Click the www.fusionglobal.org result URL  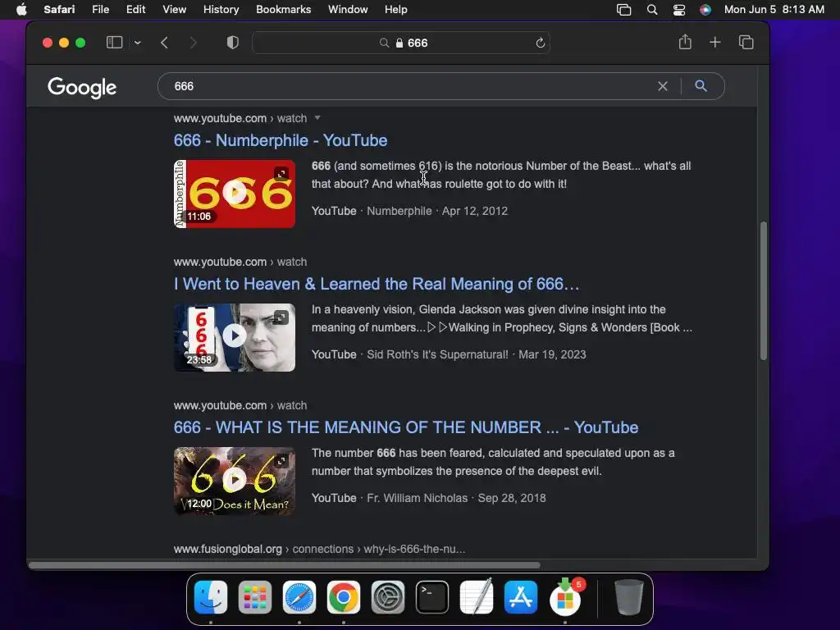(319, 549)
